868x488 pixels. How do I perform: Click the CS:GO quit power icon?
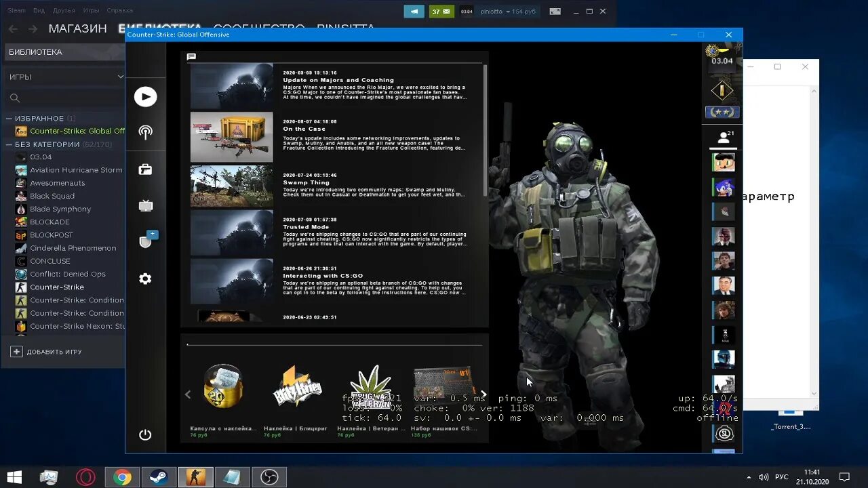click(145, 434)
